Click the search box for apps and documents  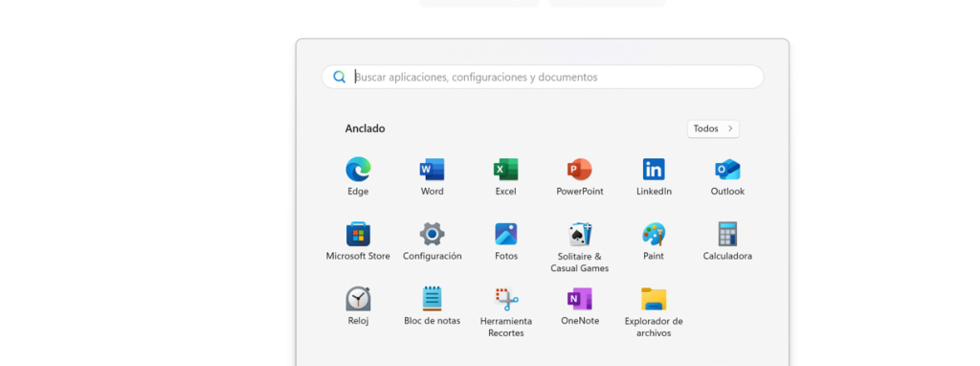point(543,77)
